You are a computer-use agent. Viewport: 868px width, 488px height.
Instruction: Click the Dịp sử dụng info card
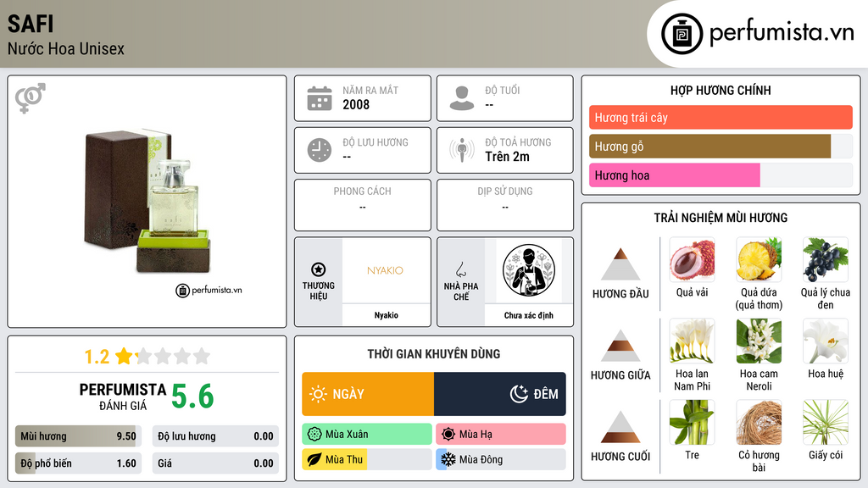[505, 205]
